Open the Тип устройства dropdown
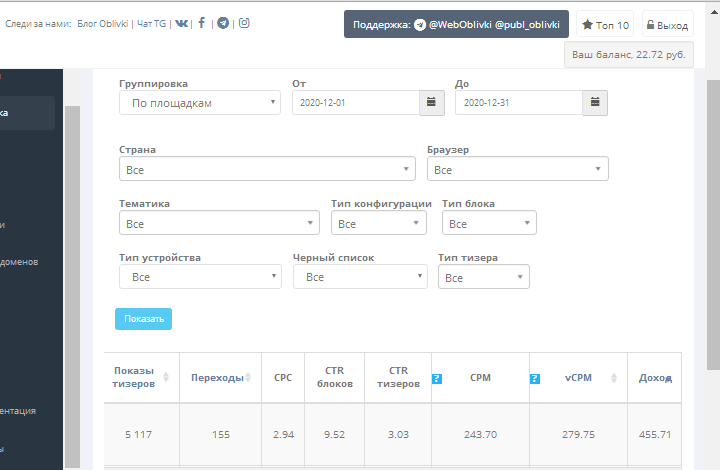The image size is (720, 470). pos(200,276)
